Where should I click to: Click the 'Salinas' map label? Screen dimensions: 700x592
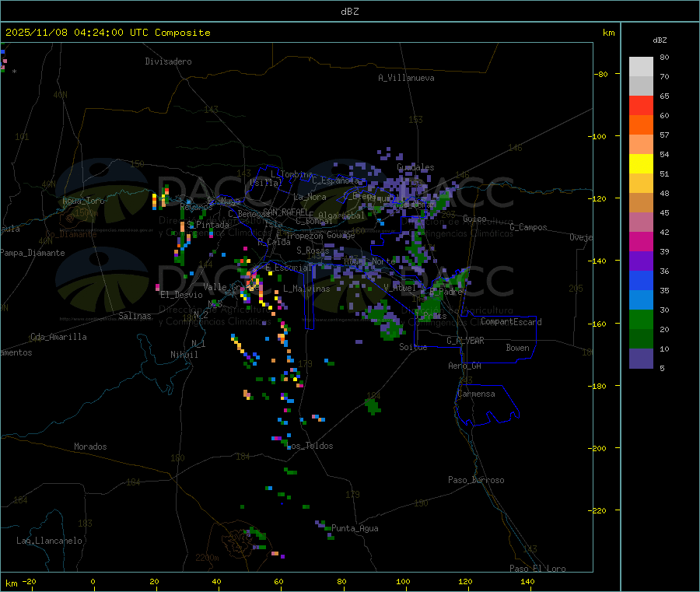coord(135,316)
